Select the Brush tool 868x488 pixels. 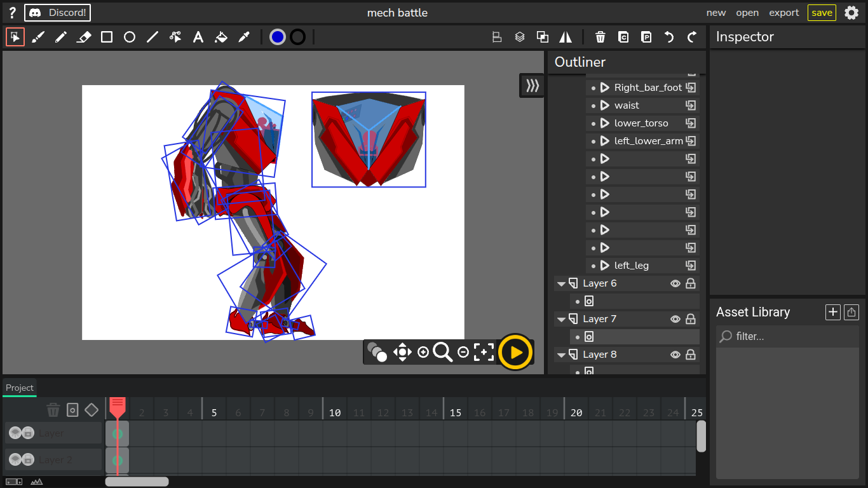(38, 37)
